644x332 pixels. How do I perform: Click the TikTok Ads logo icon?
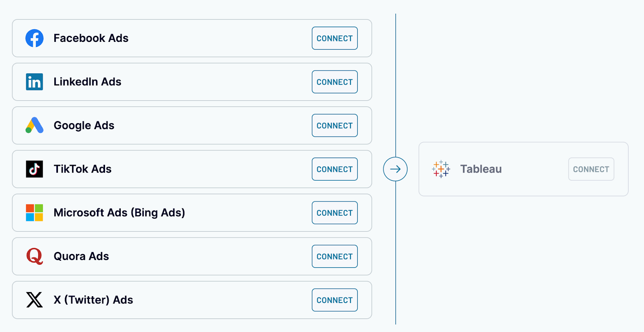pos(35,169)
